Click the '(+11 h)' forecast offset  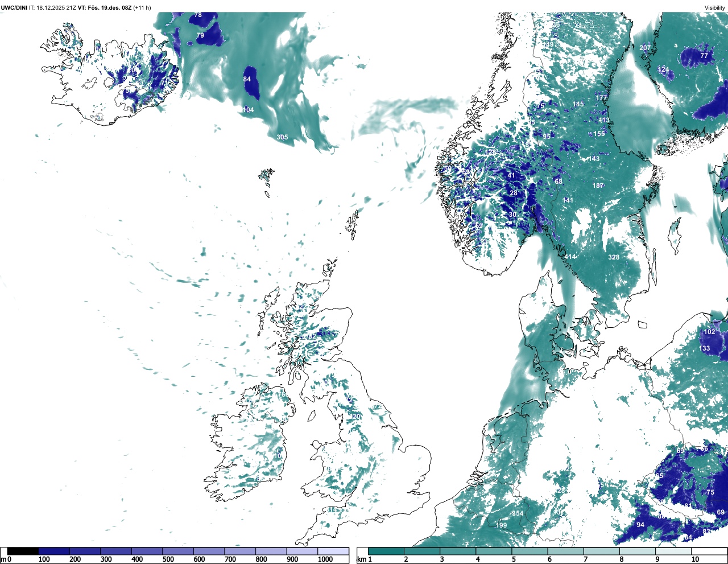142,7
